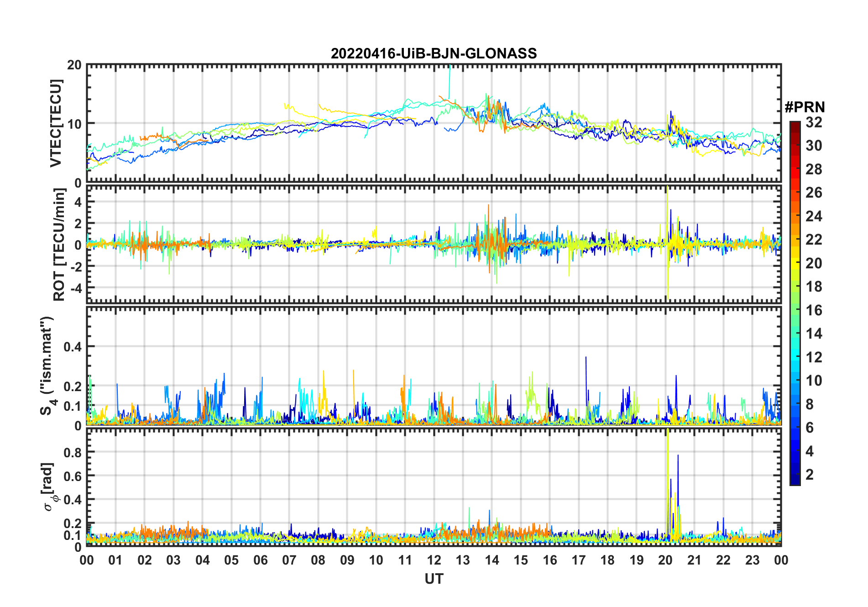Click the 20 tick on VTEC axis
Image resolution: width=868 pixels, height=607 pixels.
(x=74, y=65)
